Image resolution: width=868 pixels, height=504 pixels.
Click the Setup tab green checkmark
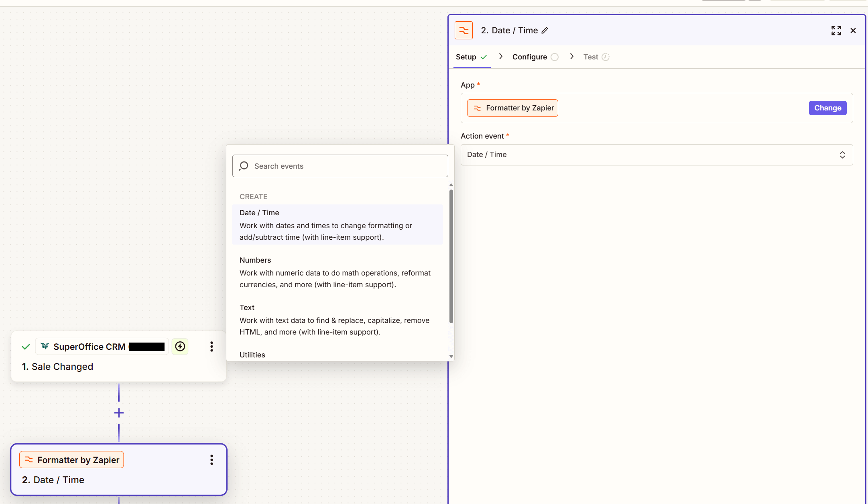pyautogui.click(x=484, y=57)
